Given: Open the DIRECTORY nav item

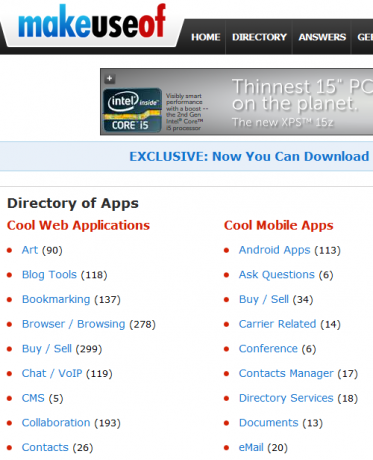Looking at the screenshot, I should (259, 37).
